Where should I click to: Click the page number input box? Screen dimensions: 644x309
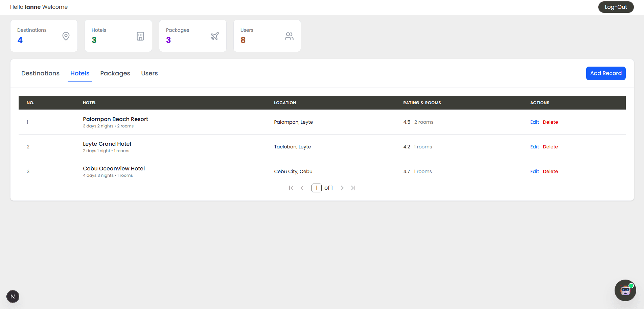pyautogui.click(x=316, y=188)
